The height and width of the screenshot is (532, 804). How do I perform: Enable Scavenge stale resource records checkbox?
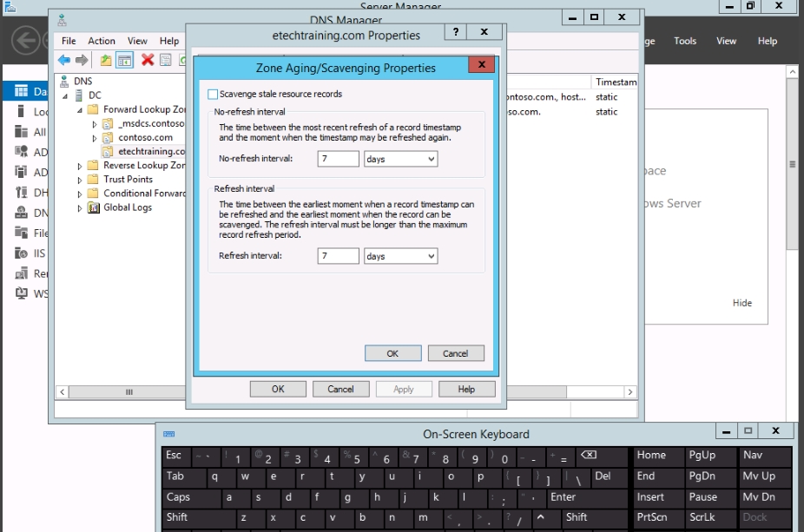(x=213, y=94)
